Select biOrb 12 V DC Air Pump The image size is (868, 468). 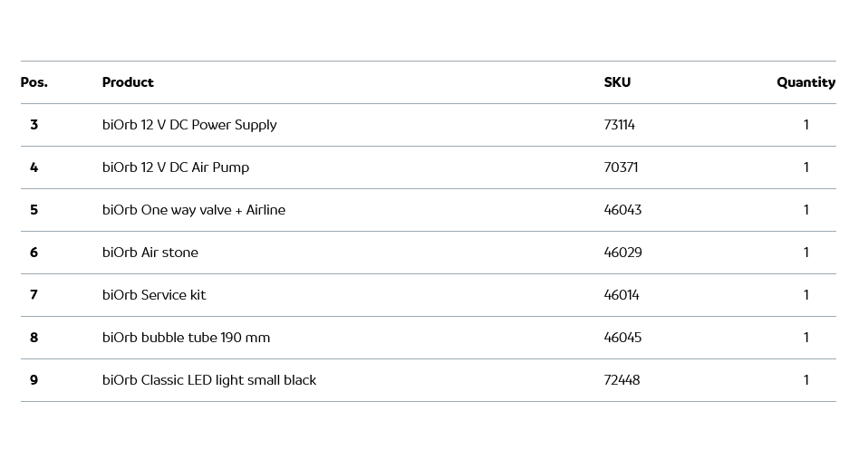(176, 167)
